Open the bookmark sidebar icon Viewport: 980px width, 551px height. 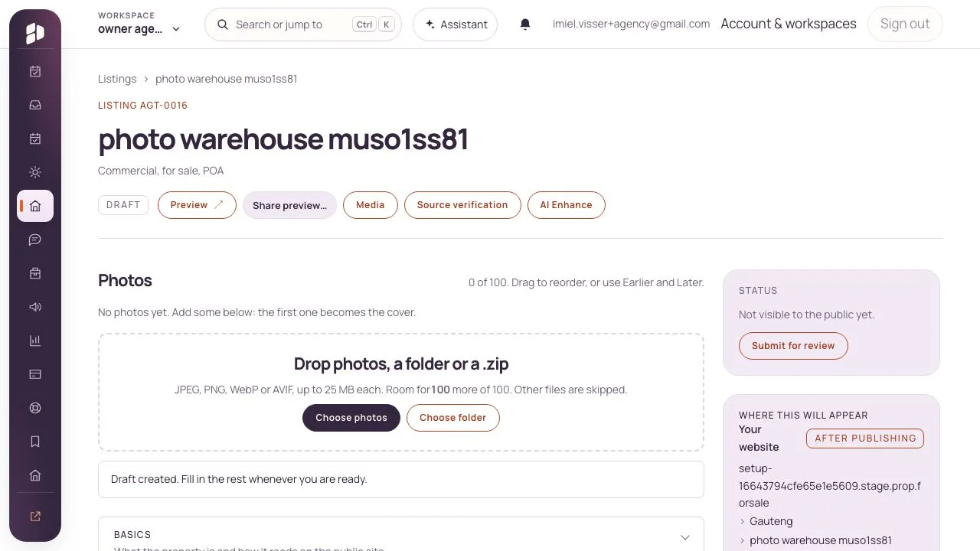(x=35, y=442)
